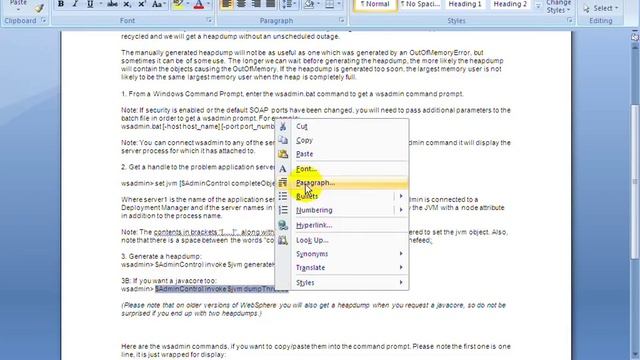This screenshot has height=360, width=640.
Task: Click the View Ruler button above scrollbar
Action: 635,37
